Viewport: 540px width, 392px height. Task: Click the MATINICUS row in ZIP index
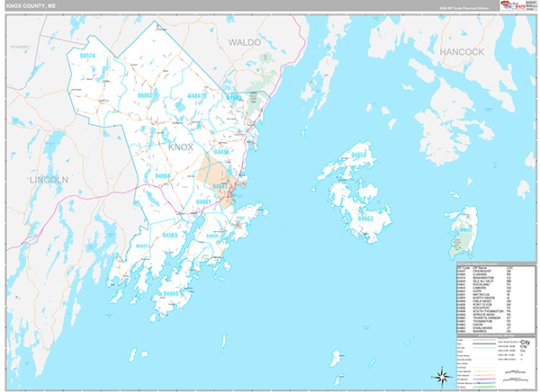tap(484, 295)
